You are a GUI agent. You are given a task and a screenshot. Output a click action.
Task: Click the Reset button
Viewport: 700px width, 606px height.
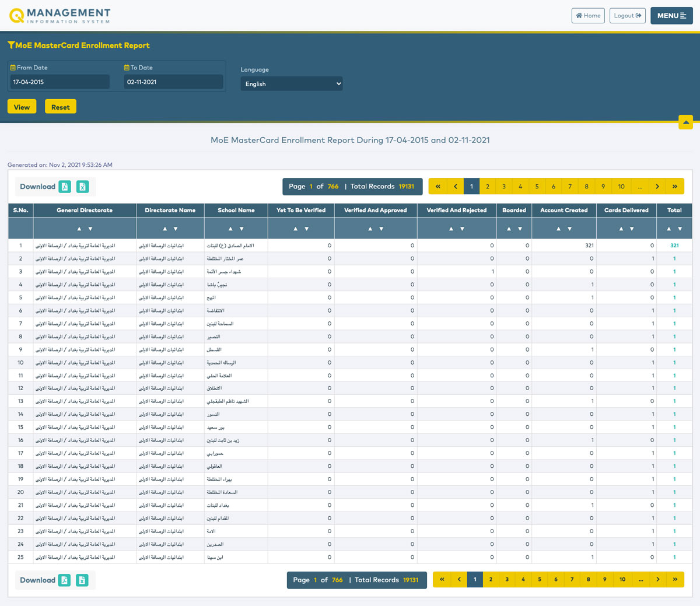point(61,107)
